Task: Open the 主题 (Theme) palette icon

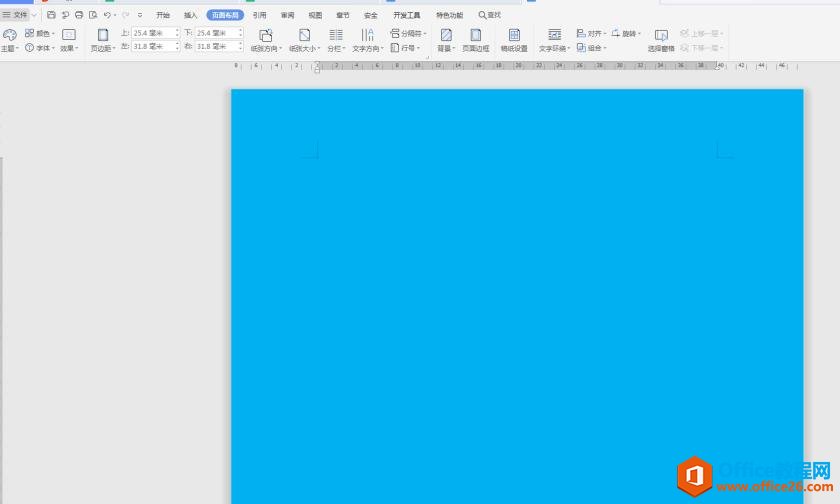Action: 10,35
